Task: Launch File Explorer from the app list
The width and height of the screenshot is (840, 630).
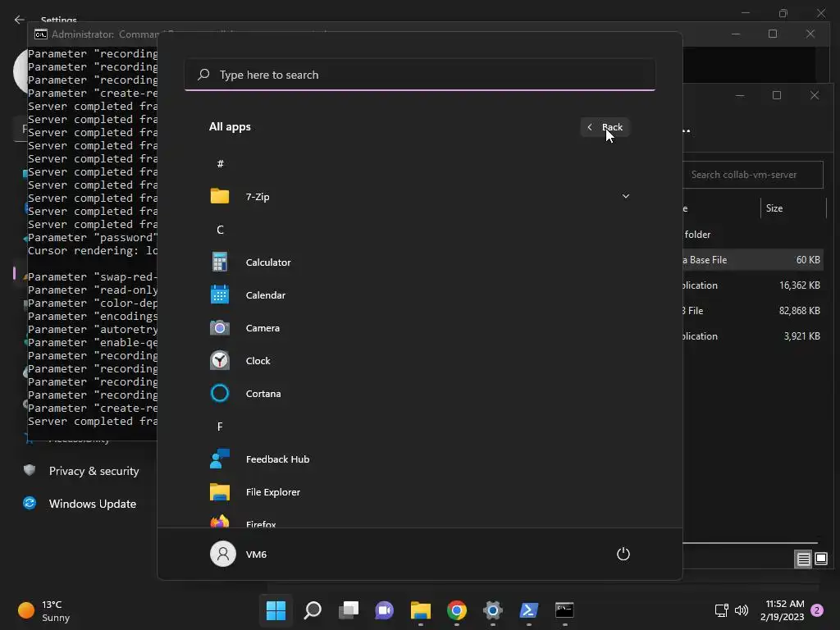Action: tap(419, 492)
